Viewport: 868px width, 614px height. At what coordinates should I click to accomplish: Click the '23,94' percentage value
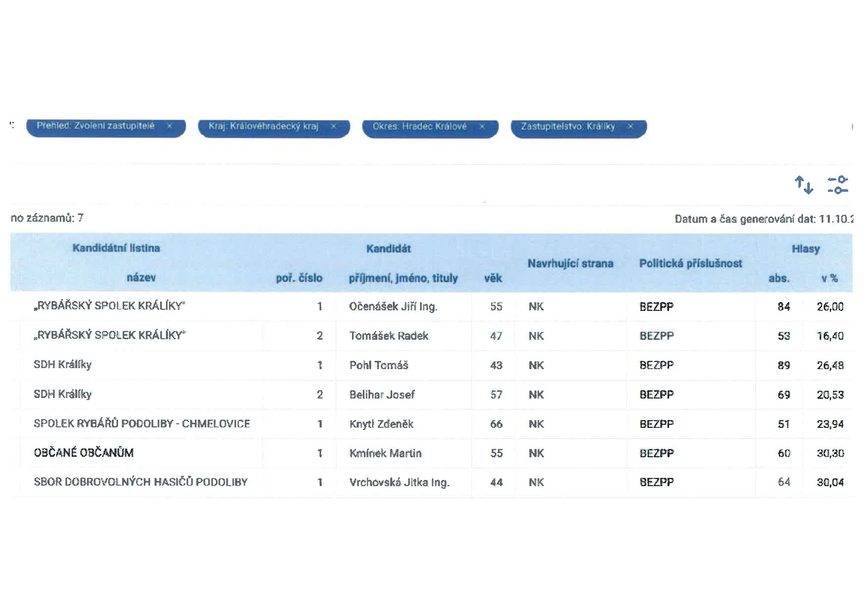[x=830, y=424]
